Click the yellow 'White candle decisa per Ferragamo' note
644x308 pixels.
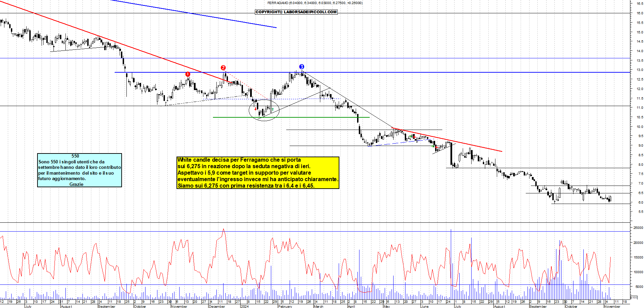[x=258, y=173]
